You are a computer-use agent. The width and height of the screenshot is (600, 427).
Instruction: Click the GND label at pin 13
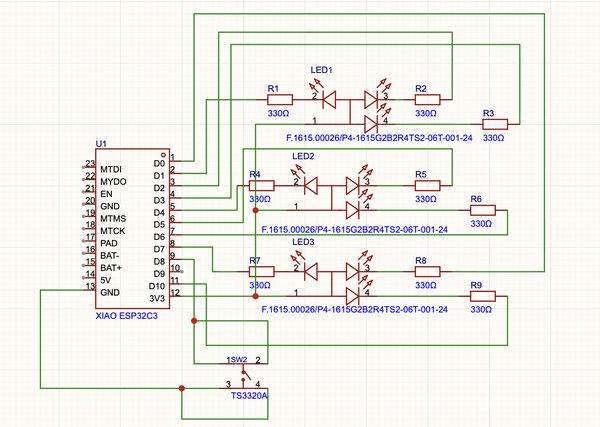(x=110, y=293)
